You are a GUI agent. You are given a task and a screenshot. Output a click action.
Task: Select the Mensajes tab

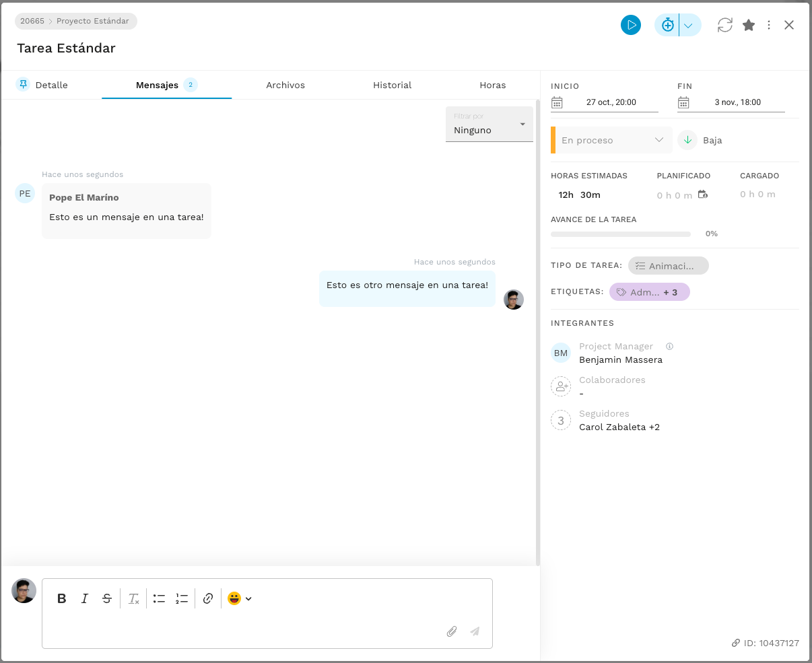[167, 85]
